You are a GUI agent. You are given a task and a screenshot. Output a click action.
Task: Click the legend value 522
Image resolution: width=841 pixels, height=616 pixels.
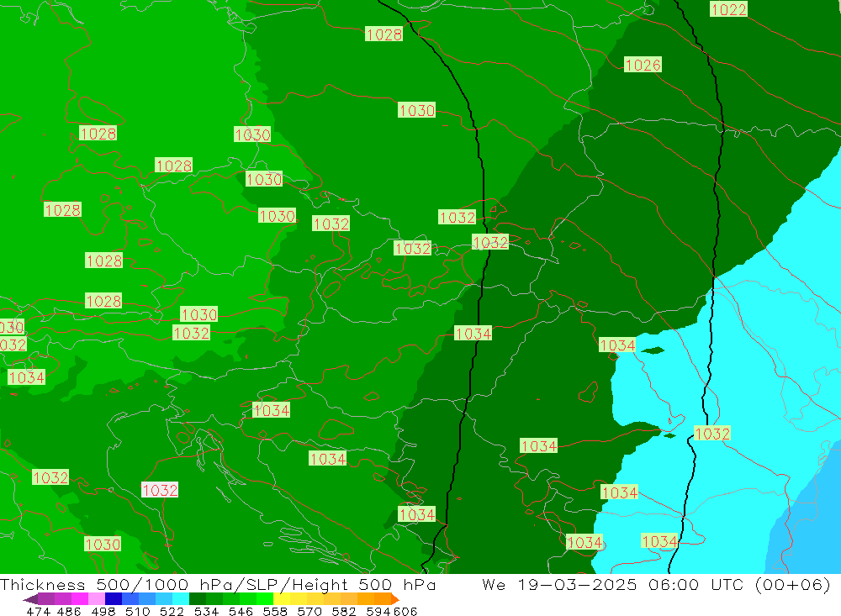click(172, 611)
